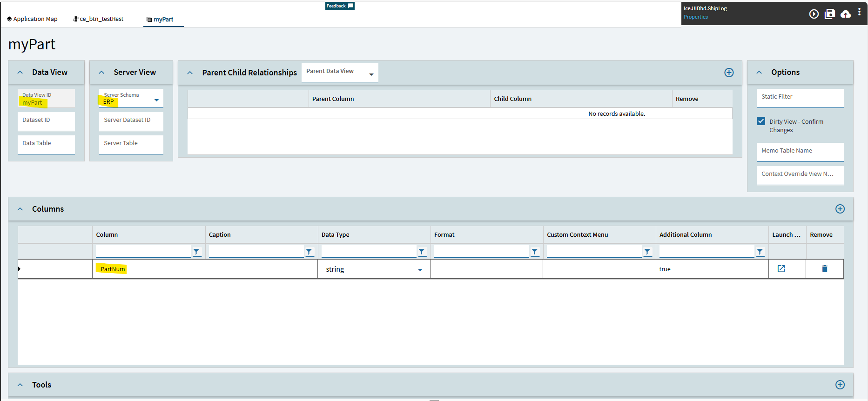
Task: Sort by the Caption header
Action: 220,235
